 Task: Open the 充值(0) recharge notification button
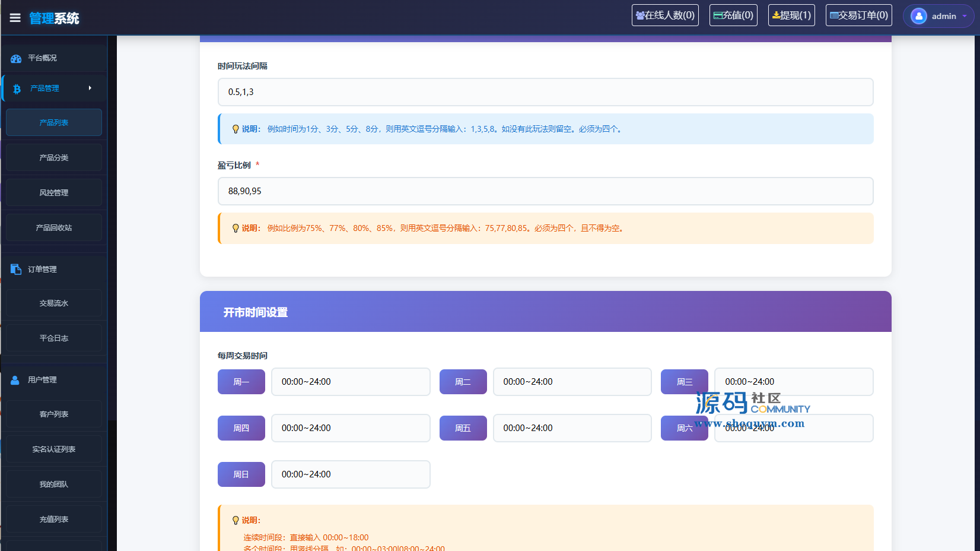pyautogui.click(x=733, y=15)
